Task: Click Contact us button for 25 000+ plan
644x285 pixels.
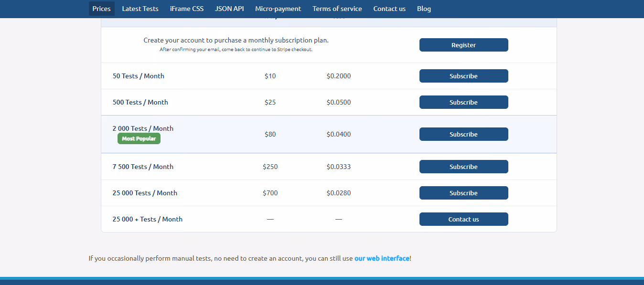Action: click(x=463, y=219)
